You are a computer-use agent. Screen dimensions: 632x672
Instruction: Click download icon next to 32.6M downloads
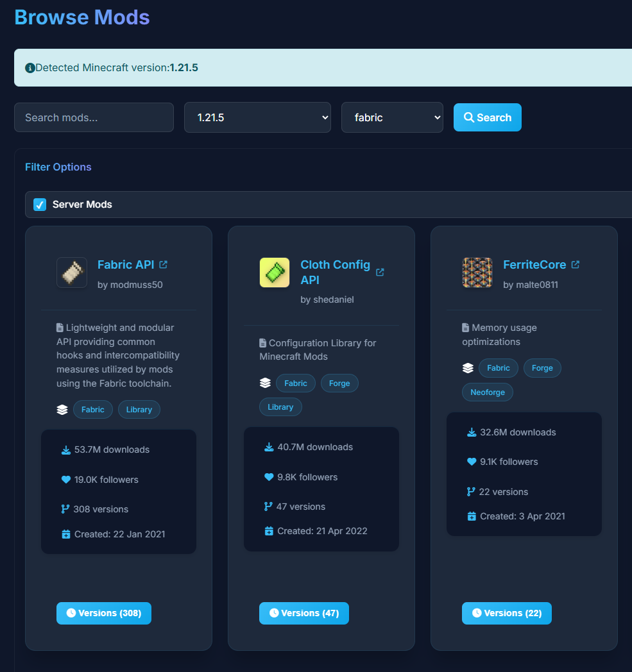[x=472, y=432]
